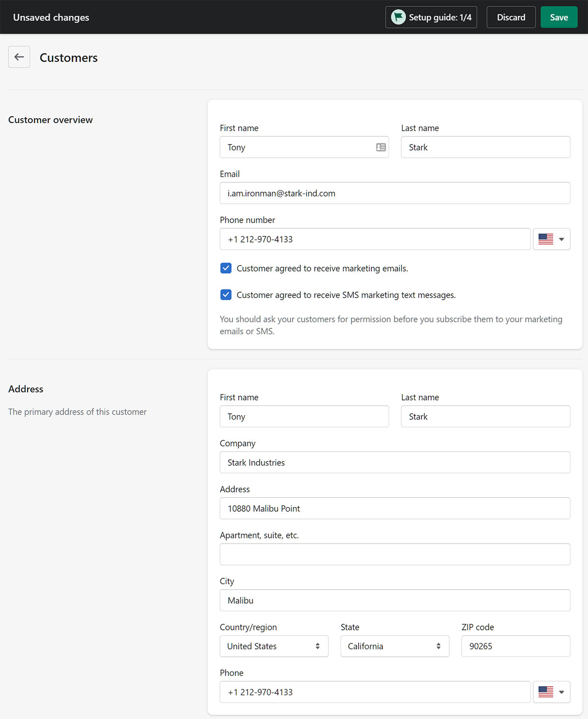Viewport: 588px width, 719px height.
Task: Click the setup guide flag icon
Action: point(398,17)
